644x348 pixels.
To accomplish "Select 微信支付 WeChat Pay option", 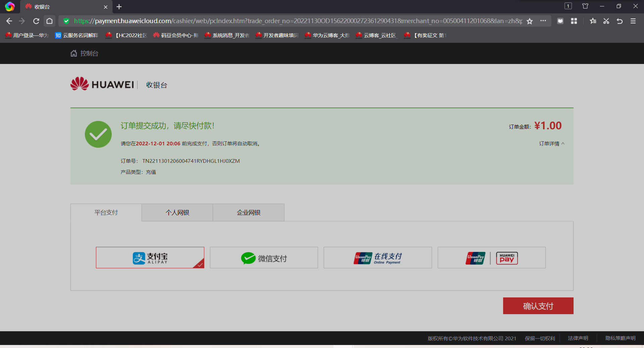I will 264,258.
